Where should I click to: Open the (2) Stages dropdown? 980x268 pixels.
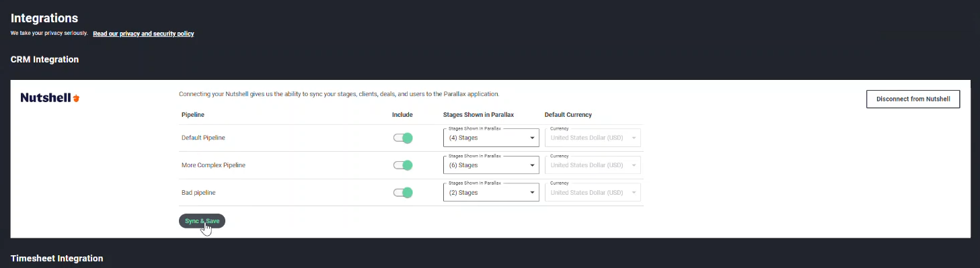point(492,193)
